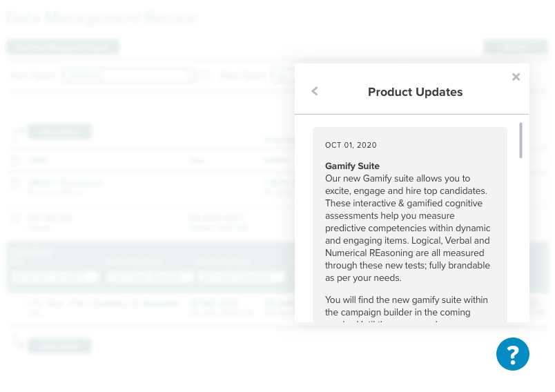Go back using the Product Updates chevron
Viewport: 555px width, 392px height.
point(315,91)
